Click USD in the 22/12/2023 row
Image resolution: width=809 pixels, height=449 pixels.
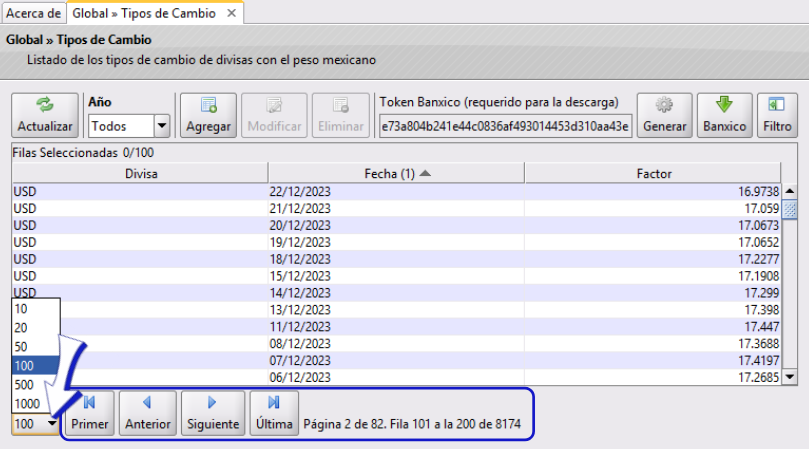click(x=25, y=191)
